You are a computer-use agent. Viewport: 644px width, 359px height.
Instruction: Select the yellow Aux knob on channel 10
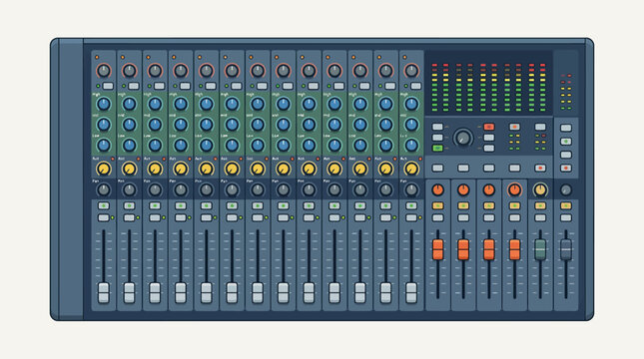[334, 169]
